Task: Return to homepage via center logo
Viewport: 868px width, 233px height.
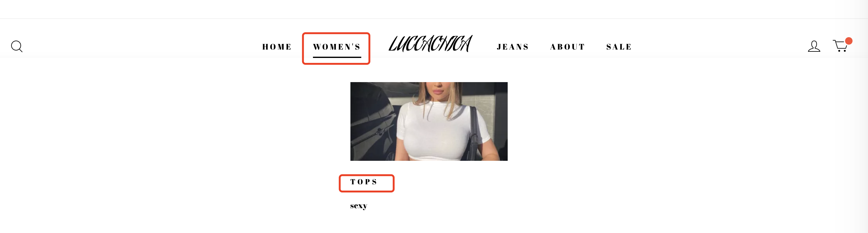Action: (x=430, y=44)
